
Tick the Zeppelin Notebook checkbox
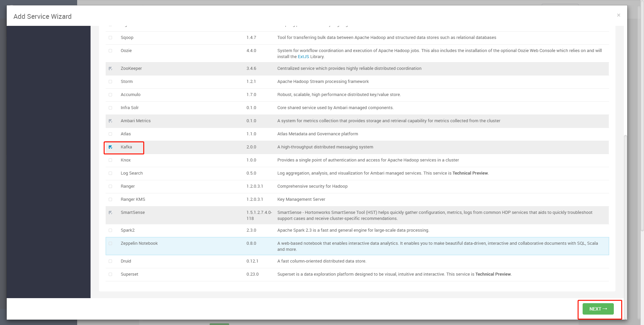(110, 243)
